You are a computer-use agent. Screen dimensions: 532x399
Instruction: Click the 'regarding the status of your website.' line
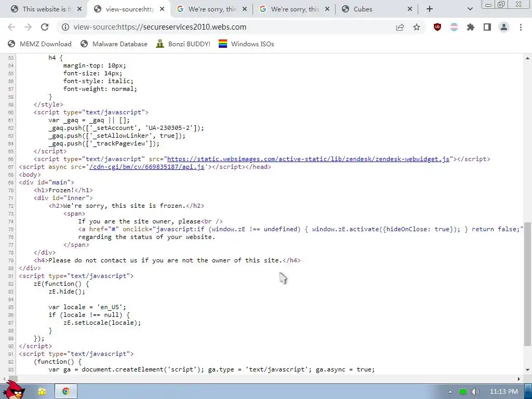147,237
